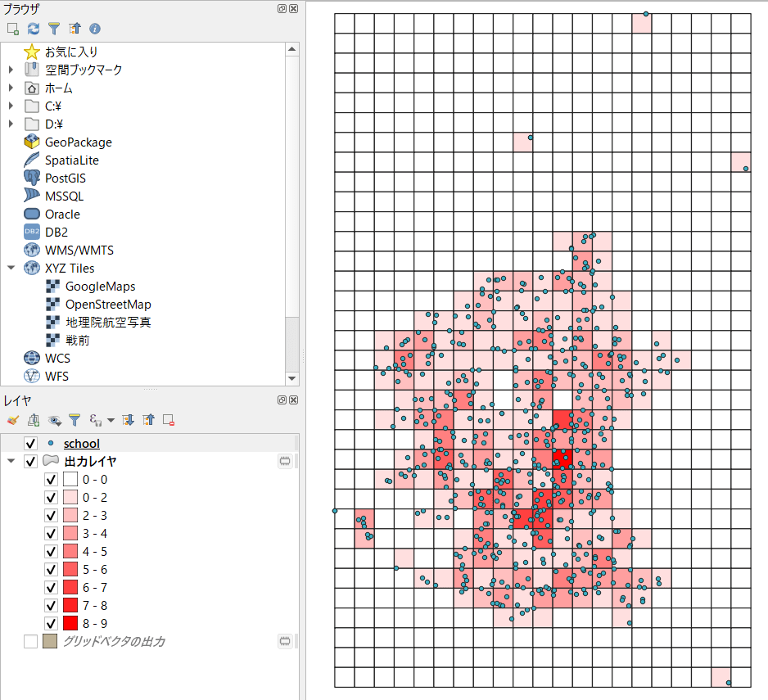Click the Browser panel scrollbar down arrow
Viewport: 768px width, 700px height.
[292, 378]
